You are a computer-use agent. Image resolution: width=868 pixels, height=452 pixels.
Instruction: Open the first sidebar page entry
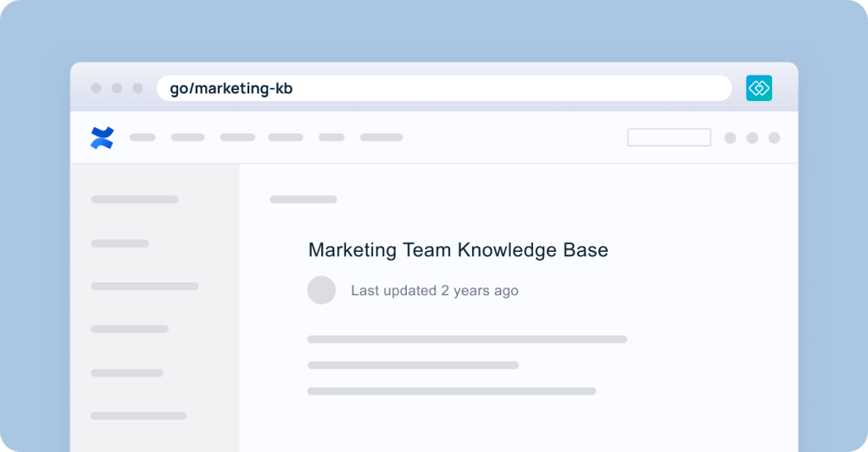point(135,199)
